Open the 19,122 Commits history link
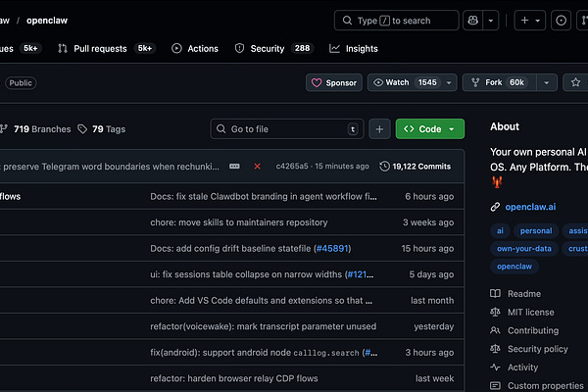The width and height of the screenshot is (588, 392). pyautogui.click(x=416, y=167)
